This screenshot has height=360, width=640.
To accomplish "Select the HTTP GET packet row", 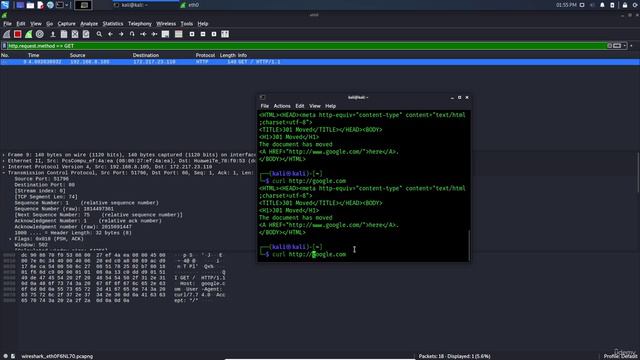I will (x=320, y=62).
